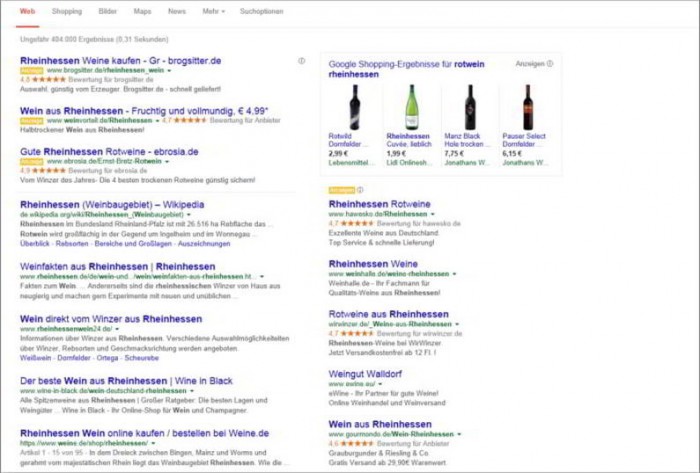This screenshot has width=700, height=473.
Task: Click the Auszeichnungen sitelink
Action: [x=204, y=244]
